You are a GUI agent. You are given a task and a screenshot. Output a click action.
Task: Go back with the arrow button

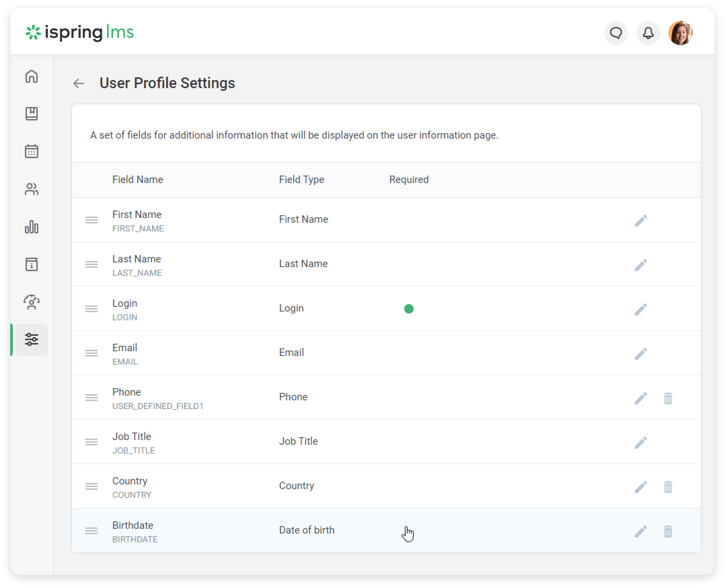79,83
